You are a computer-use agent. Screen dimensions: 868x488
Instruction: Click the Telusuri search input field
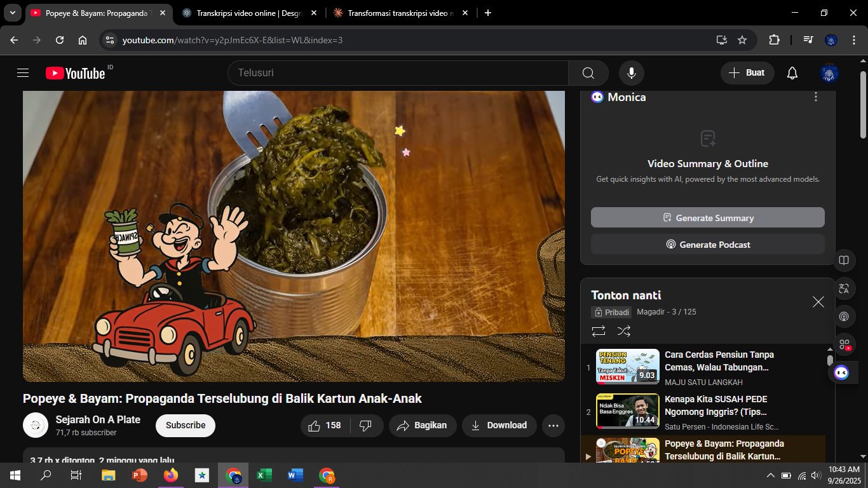[398, 73]
